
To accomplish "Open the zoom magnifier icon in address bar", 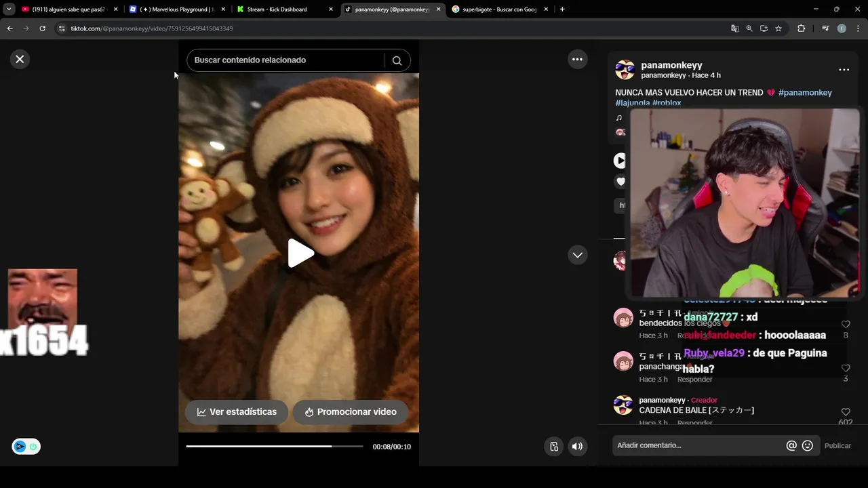I will [x=749, y=28].
